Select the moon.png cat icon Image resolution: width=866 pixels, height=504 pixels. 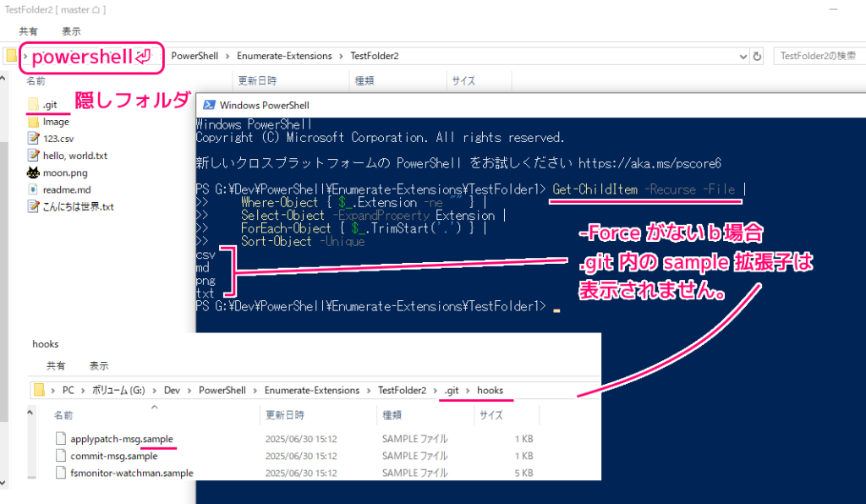[x=33, y=173]
